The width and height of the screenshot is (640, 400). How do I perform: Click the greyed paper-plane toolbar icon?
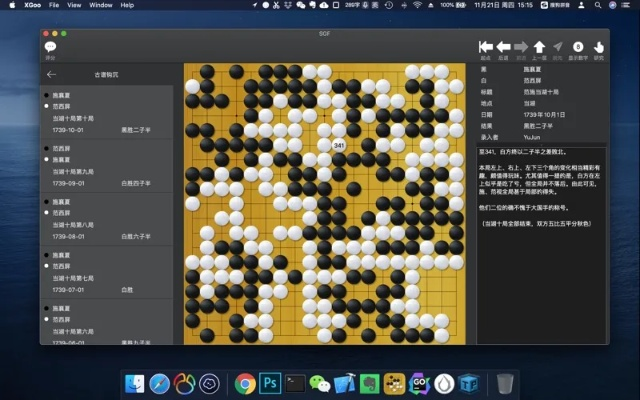coord(558,47)
